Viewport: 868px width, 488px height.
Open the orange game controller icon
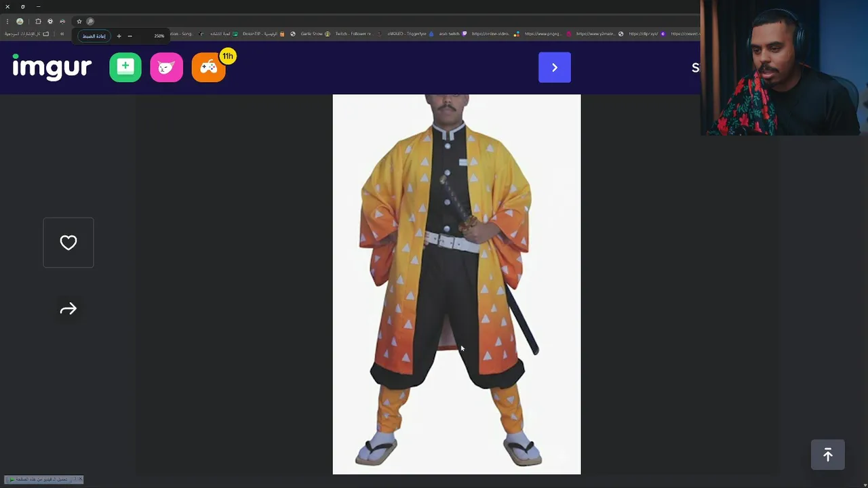(x=208, y=67)
